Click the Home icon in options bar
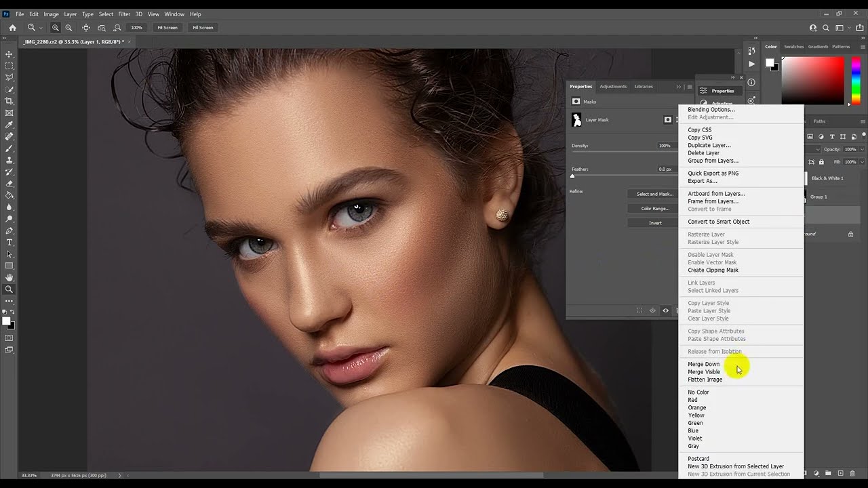Image resolution: width=868 pixels, height=488 pixels. click(12, 28)
